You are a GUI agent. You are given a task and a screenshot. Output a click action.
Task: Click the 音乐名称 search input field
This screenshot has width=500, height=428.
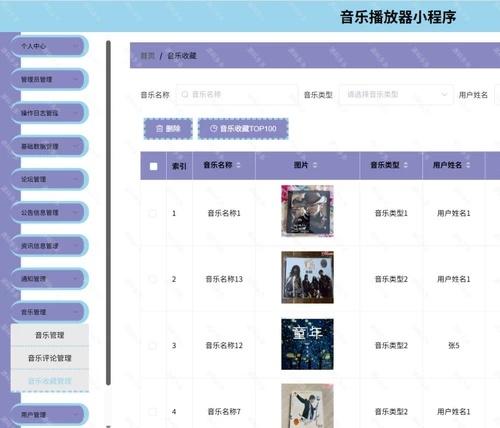click(x=237, y=95)
